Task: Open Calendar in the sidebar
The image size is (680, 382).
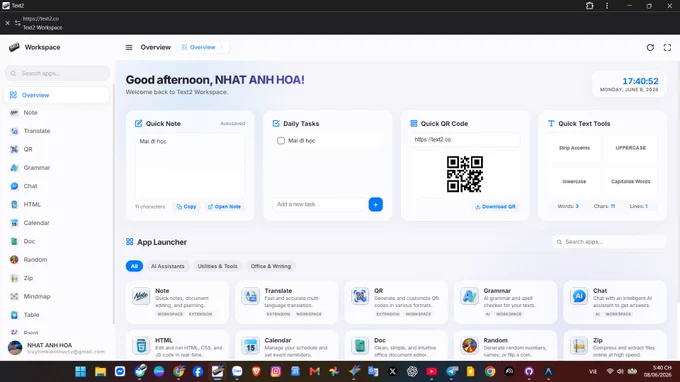Action: pos(56,223)
